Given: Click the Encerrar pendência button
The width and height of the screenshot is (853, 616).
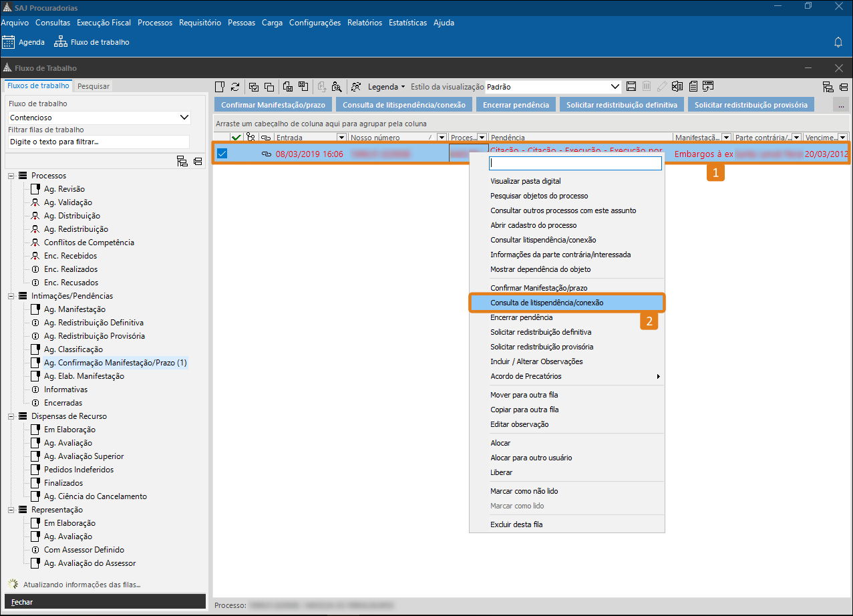Looking at the screenshot, I should pos(516,105).
